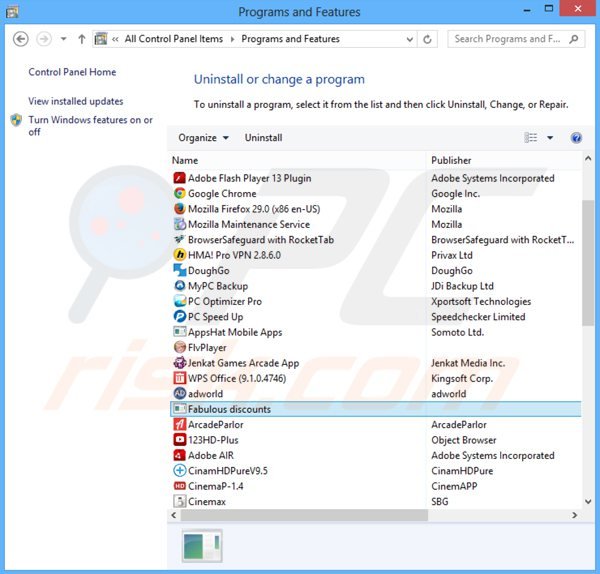The image size is (600, 574).
Task: Open View installed updates link
Action: 75,101
